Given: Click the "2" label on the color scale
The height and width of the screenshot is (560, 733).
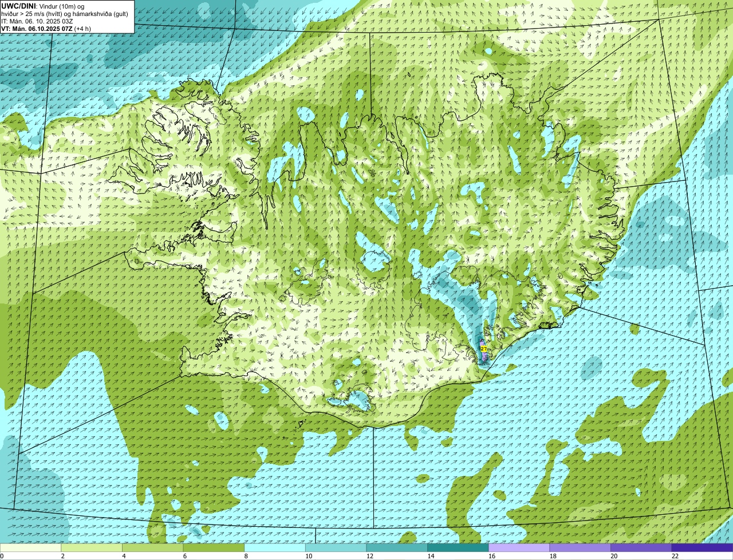Looking at the screenshot, I should [x=62, y=556].
